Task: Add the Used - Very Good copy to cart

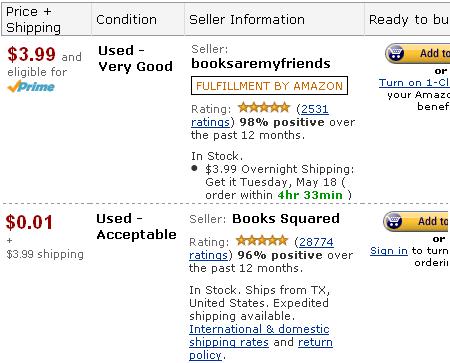Action: 417,53
